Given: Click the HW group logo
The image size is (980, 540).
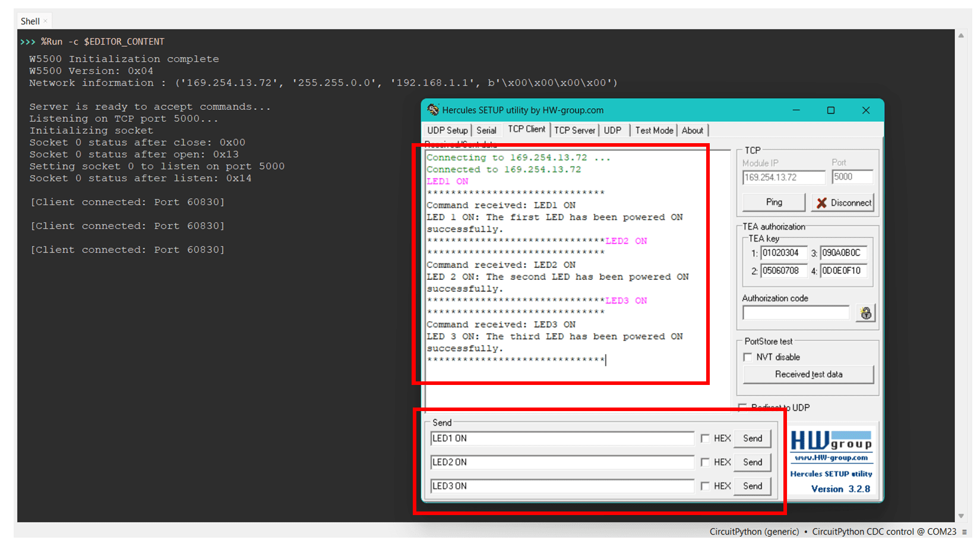Looking at the screenshot, I should [831, 446].
